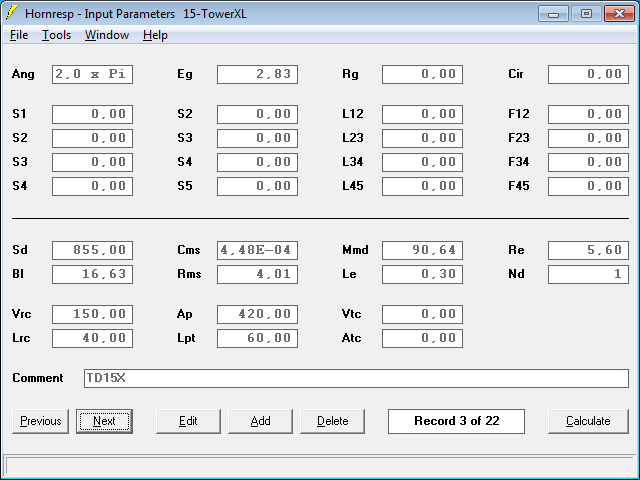Click the Ang label
Screen dimensions: 640x480
[23, 74]
